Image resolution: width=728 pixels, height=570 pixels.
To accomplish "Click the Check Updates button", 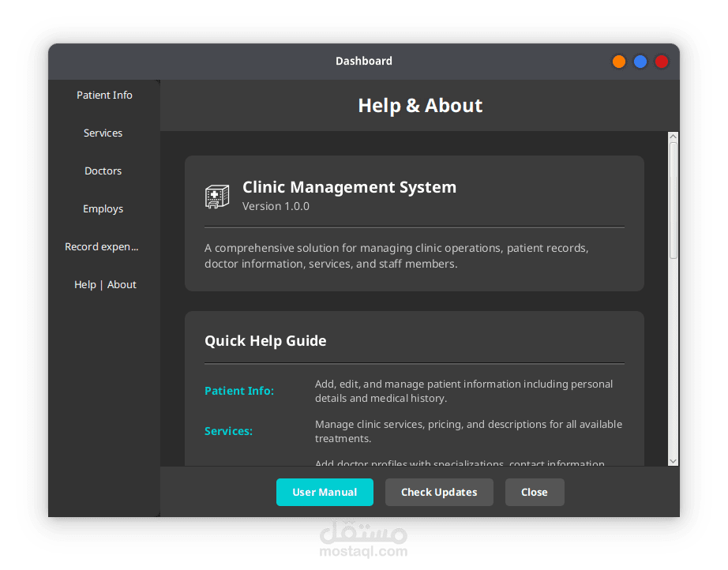I will 439,492.
